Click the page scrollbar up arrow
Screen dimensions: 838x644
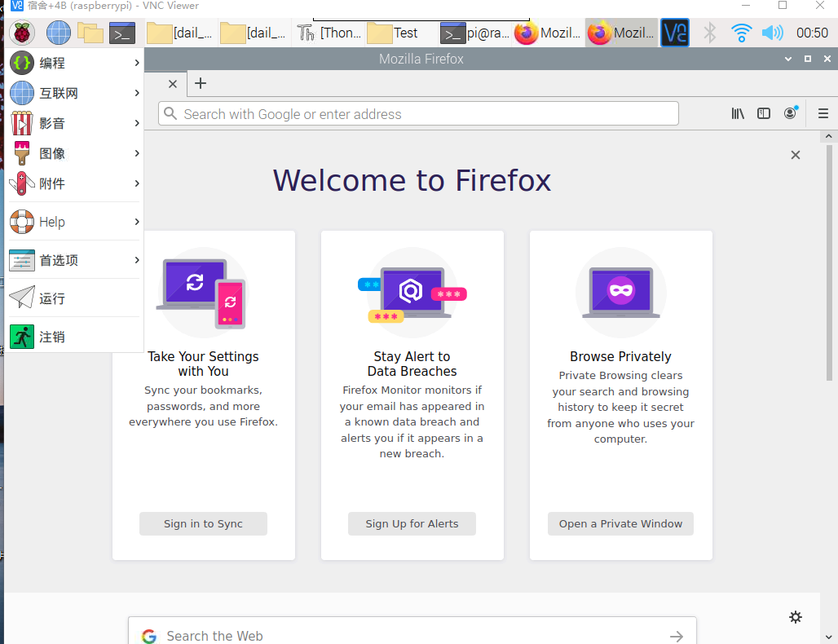coord(828,136)
